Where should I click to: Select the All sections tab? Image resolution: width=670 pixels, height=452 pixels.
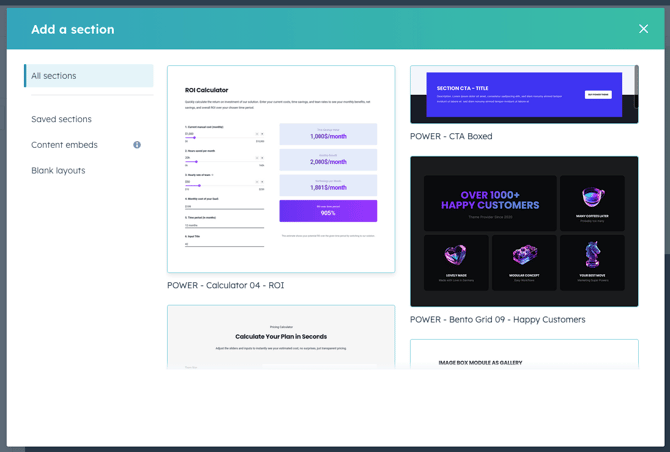click(x=89, y=76)
